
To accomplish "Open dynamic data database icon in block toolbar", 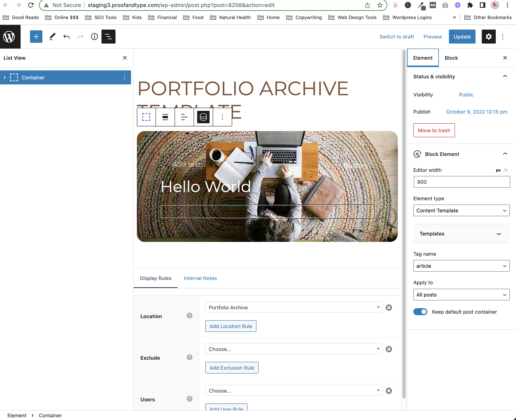I will click(203, 117).
